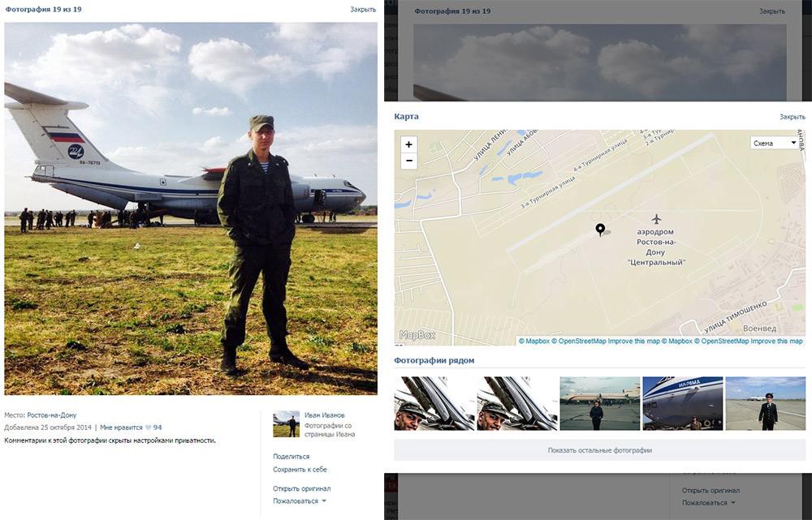Image resolution: width=812 pixels, height=520 pixels.
Task: Click Показать остальные фотографии button
Action: 600,450
